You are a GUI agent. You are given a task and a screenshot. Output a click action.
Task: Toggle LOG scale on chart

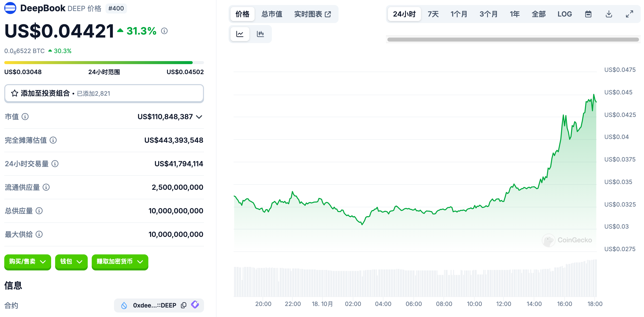tap(565, 14)
